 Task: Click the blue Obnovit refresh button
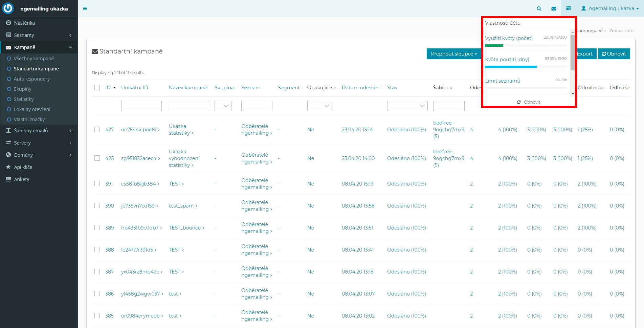[x=614, y=54]
